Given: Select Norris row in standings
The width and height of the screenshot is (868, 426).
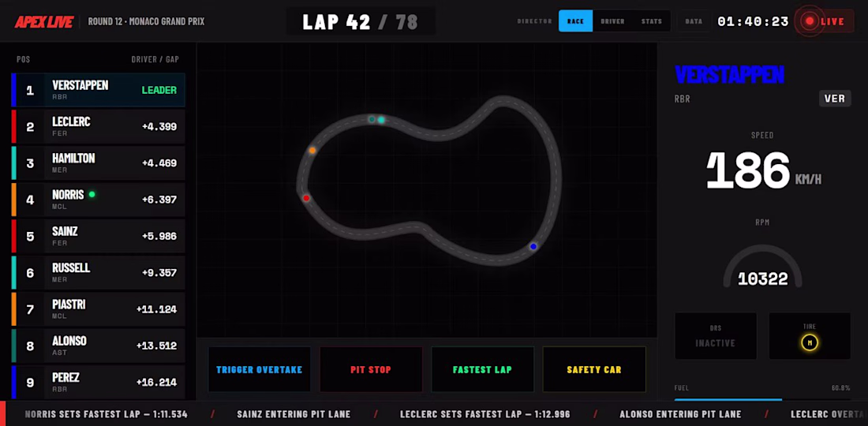Looking at the screenshot, I should (98, 199).
